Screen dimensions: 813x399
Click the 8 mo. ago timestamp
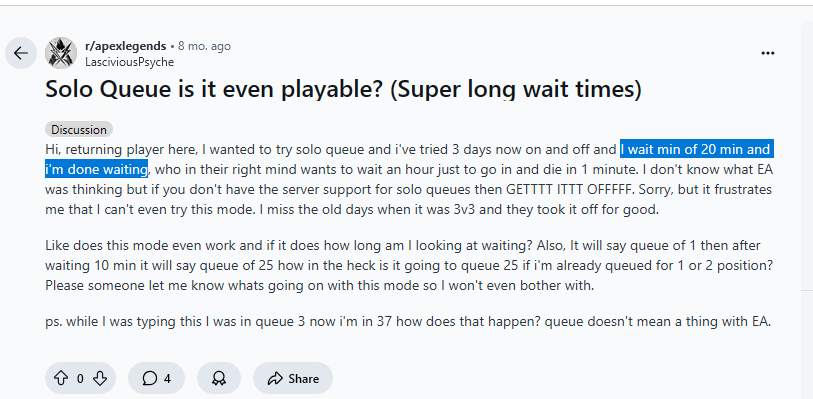204,46
